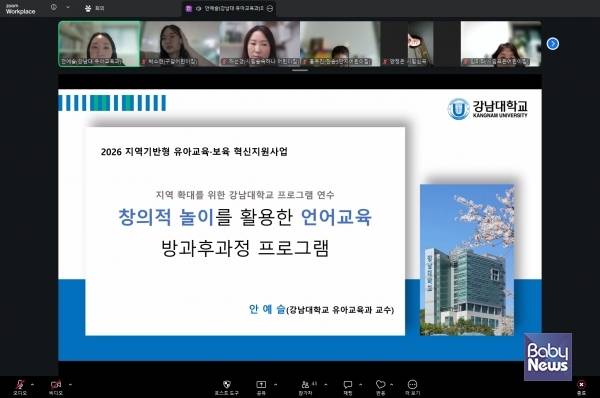Open video options caret beside 비디오
Screen dimensions: 600x398
tap(70, 384)
